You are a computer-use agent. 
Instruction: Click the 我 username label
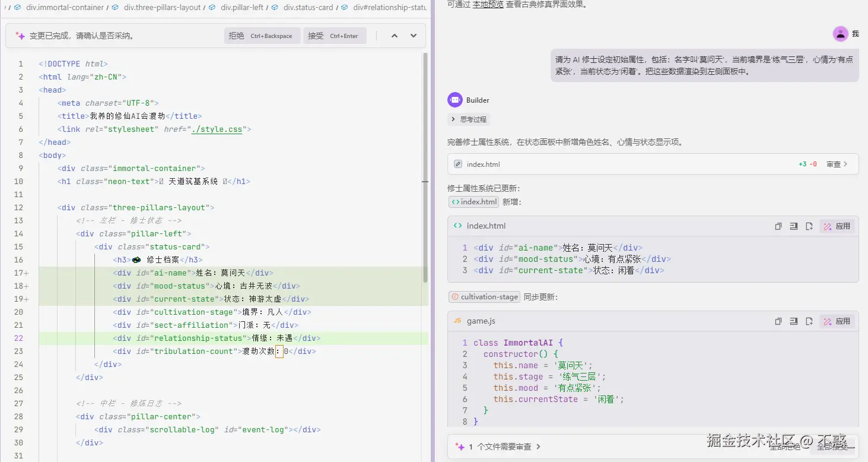tap(855, 34)
